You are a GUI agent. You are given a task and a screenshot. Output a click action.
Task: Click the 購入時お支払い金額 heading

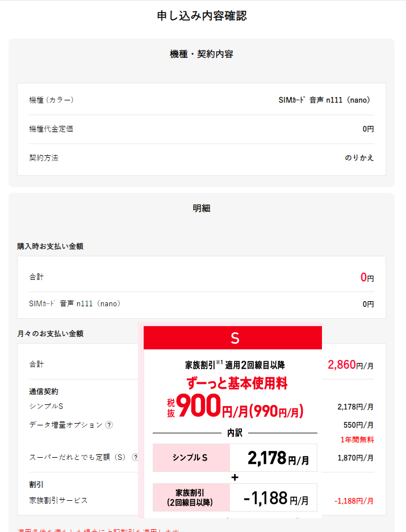[x=51, y=246]
